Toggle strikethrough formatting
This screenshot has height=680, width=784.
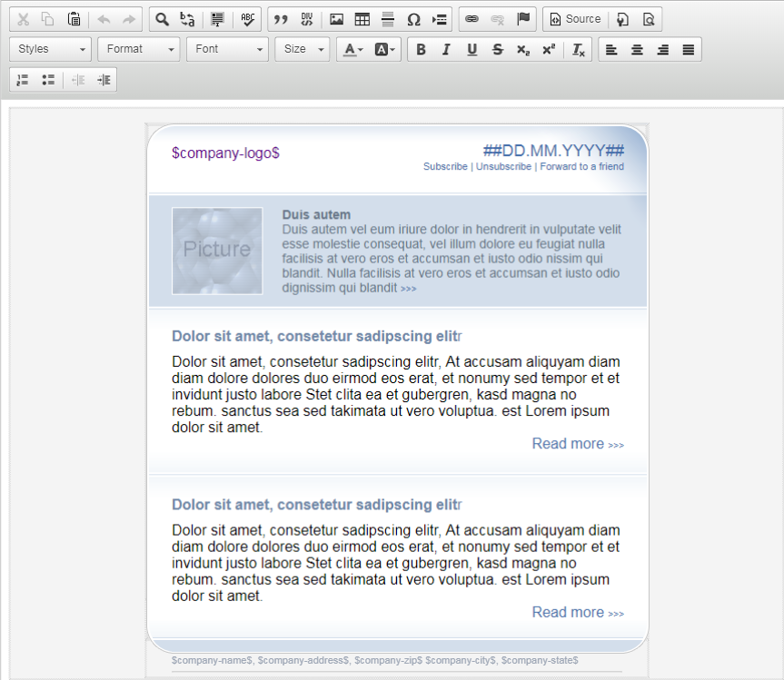(x=498, y=49)
